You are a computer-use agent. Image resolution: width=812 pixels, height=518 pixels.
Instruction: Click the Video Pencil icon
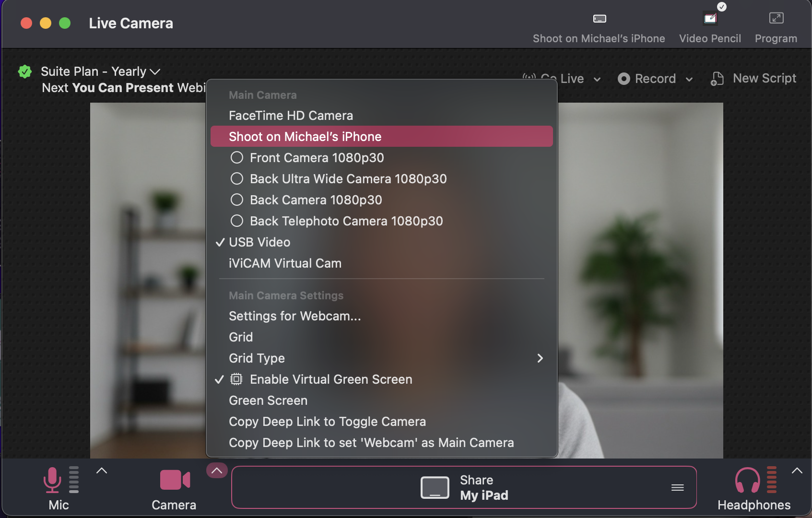click(710, 18)
